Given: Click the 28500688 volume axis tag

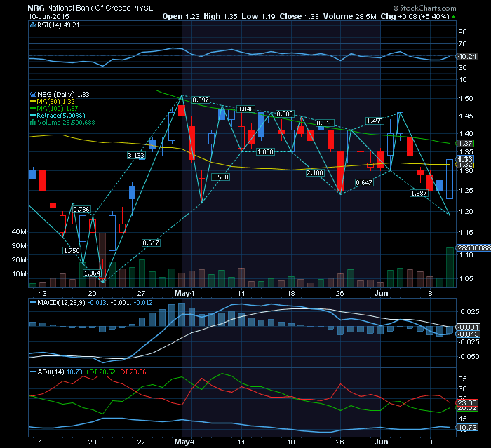Looking at the screenshot, I should coord(473,248).
